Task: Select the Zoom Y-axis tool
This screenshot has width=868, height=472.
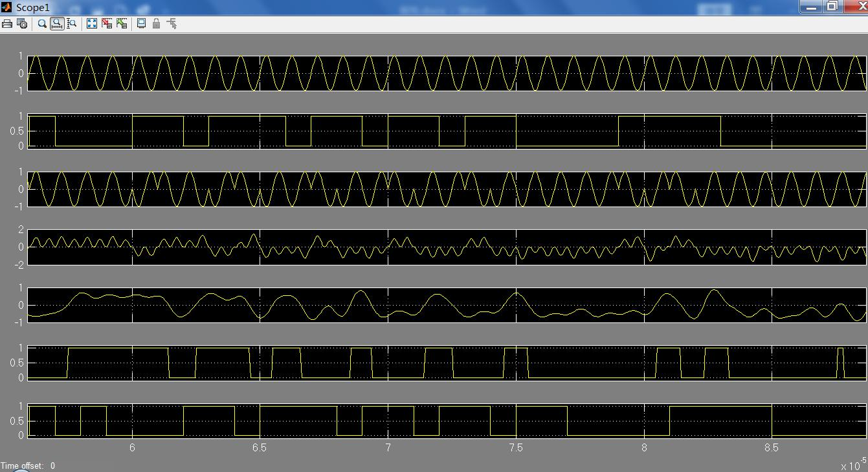Action: [x=72, y=23]
